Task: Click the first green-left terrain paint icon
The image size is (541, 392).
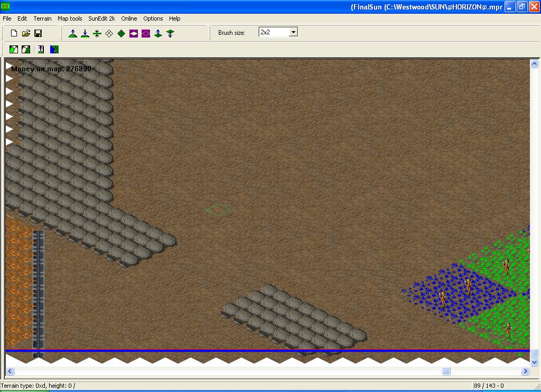Action: pos(14,49)
